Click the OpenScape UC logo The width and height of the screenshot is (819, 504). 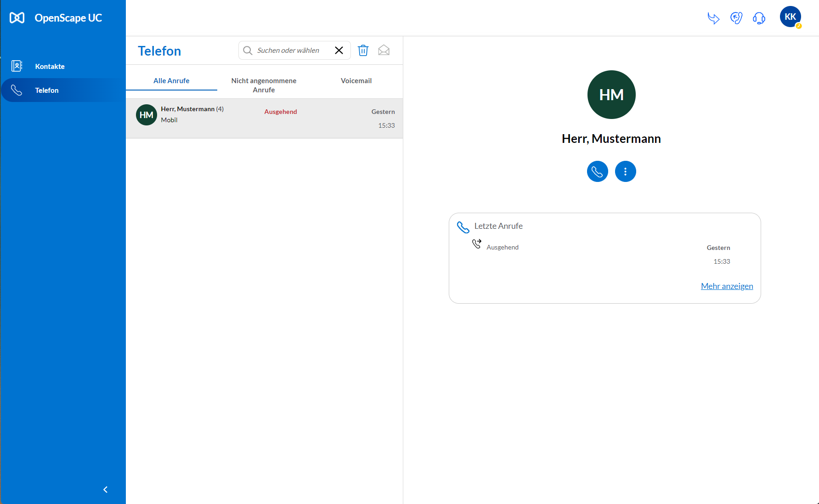click(x=56, y=18)
